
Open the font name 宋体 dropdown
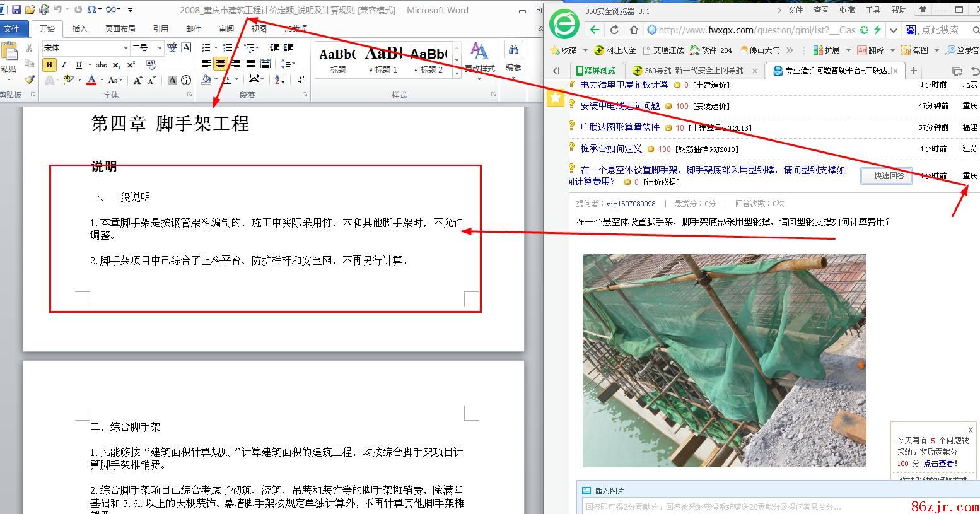125,48
